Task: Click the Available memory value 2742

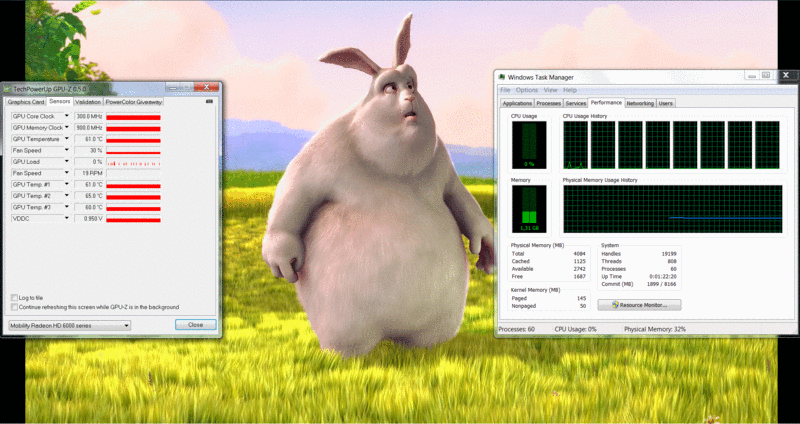Action: pos(580,269)
